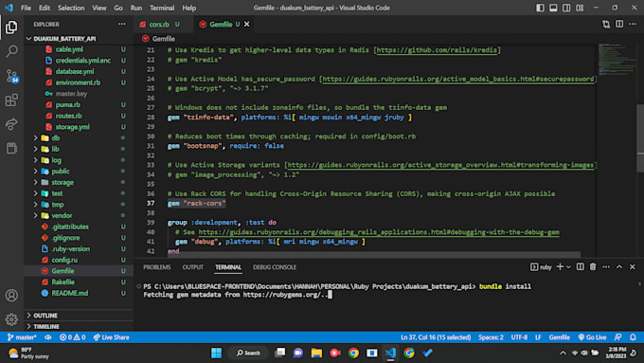Follow the rails/kredis GitHub link
This screenshot has height=363, width=644.
coord(437,50)
